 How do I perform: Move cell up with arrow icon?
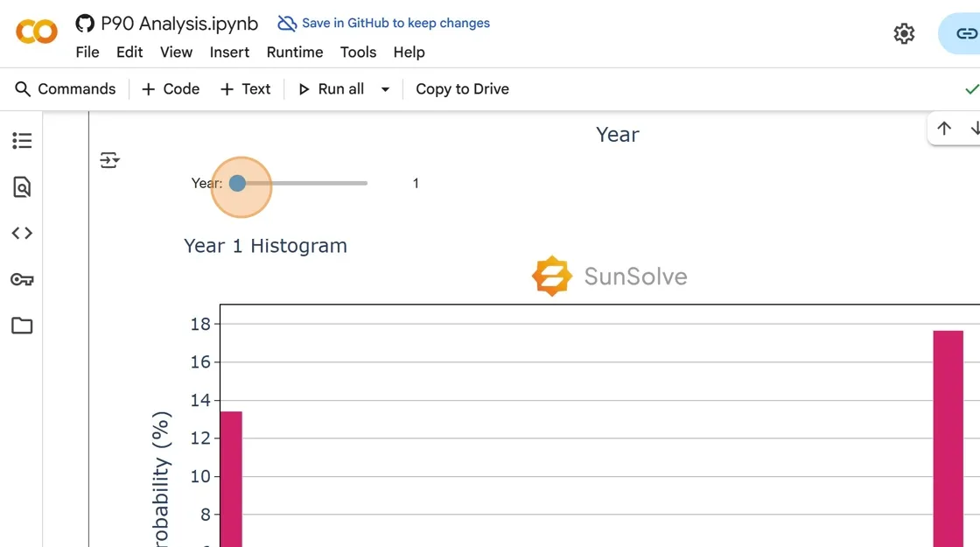944,129
